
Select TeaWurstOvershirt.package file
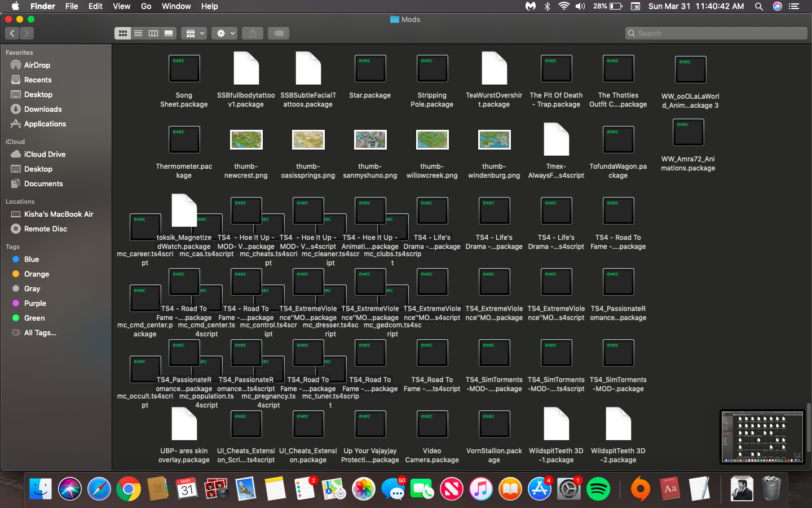pos(494,68)
